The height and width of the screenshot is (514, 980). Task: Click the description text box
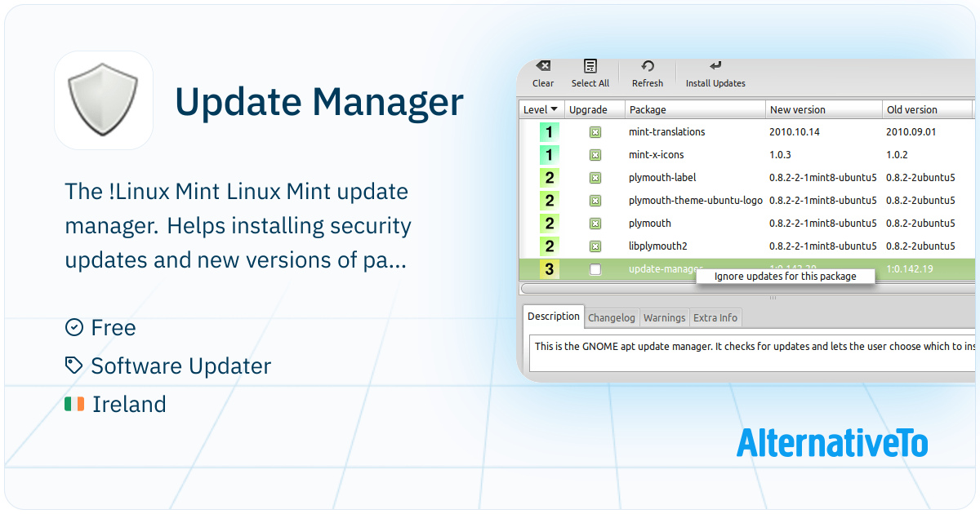pyautogui.click(x=752, y=355)
